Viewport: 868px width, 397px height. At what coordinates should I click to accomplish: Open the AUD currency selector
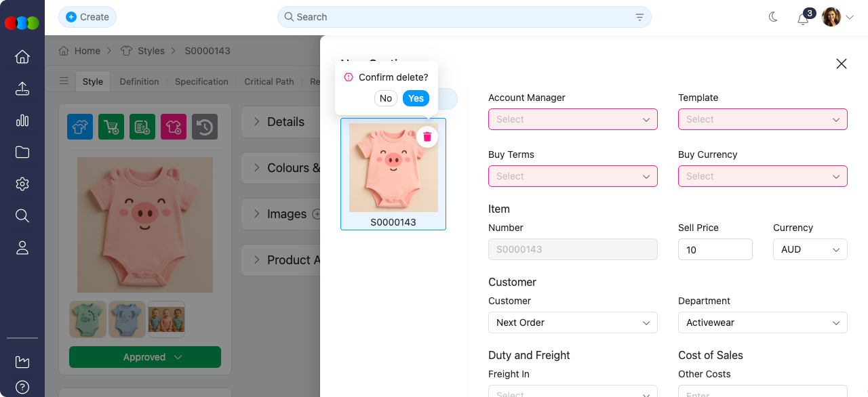point(810,249)
